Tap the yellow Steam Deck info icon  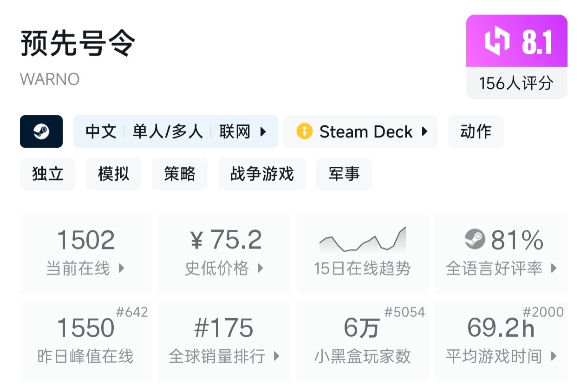point(304,131)
